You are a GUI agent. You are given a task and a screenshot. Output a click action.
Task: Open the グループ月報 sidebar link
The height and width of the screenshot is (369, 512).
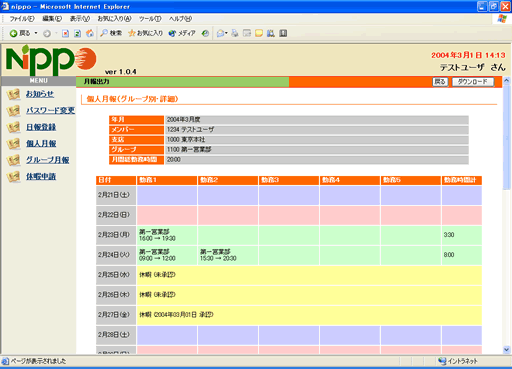click(x=48, y=160)
